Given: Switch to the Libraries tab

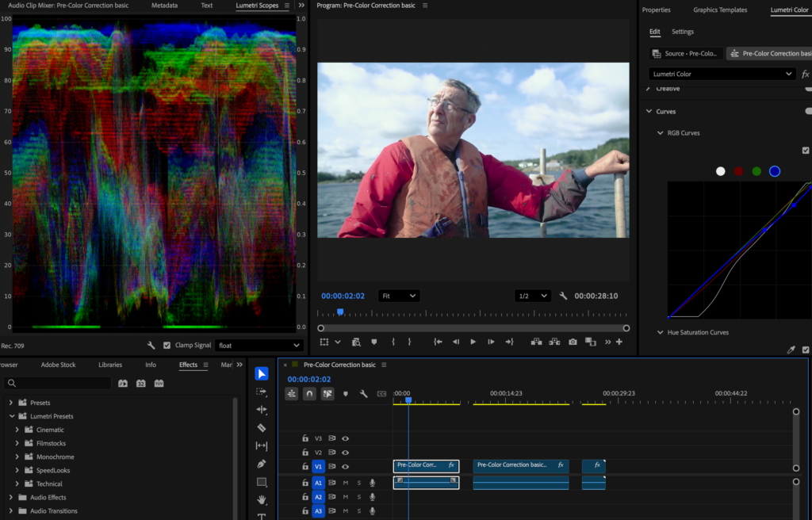Looking at the screenshot, I should click(x=110, y=365).
